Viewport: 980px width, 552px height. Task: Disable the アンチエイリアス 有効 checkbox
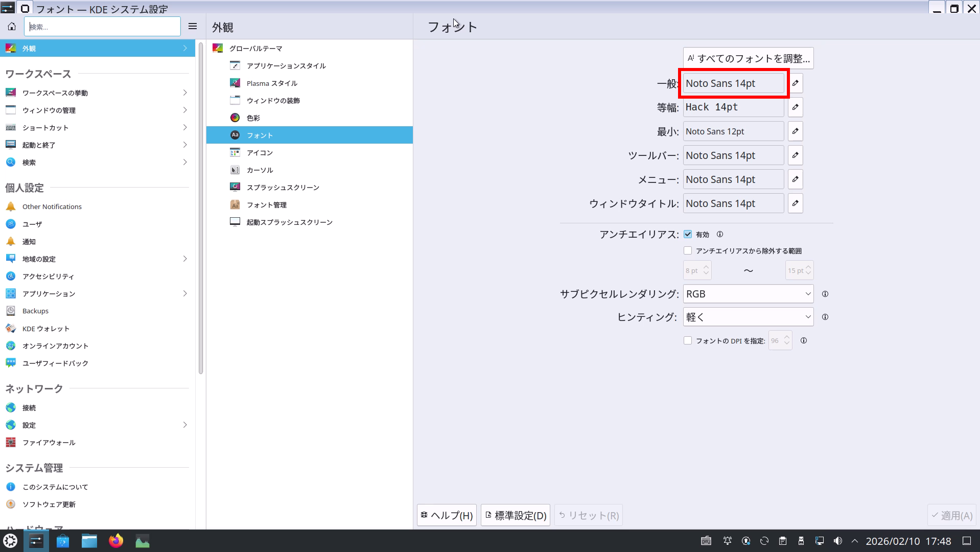688,234
